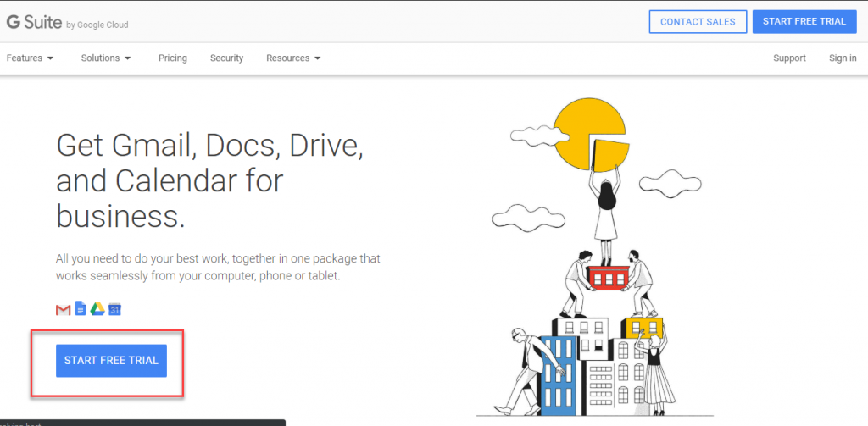Click the Google Docs icon
The height and width of the screenshot is (426, 868).
click(81, 309)
